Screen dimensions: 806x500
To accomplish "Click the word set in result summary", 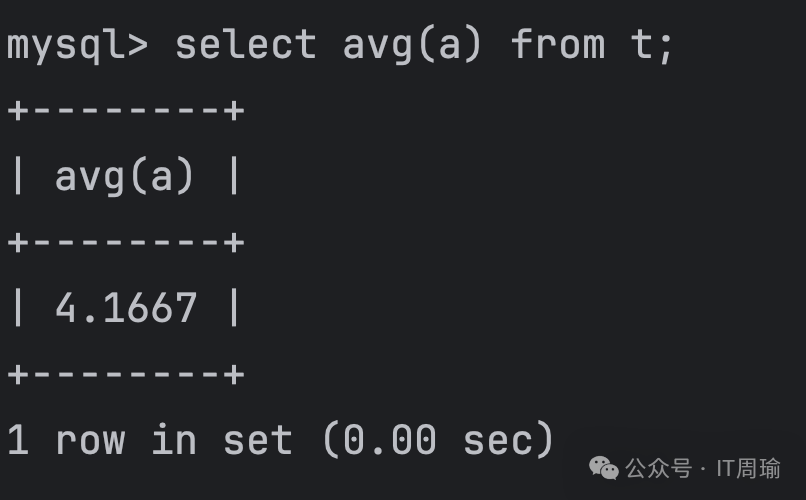I will click(x=258, y=440).
